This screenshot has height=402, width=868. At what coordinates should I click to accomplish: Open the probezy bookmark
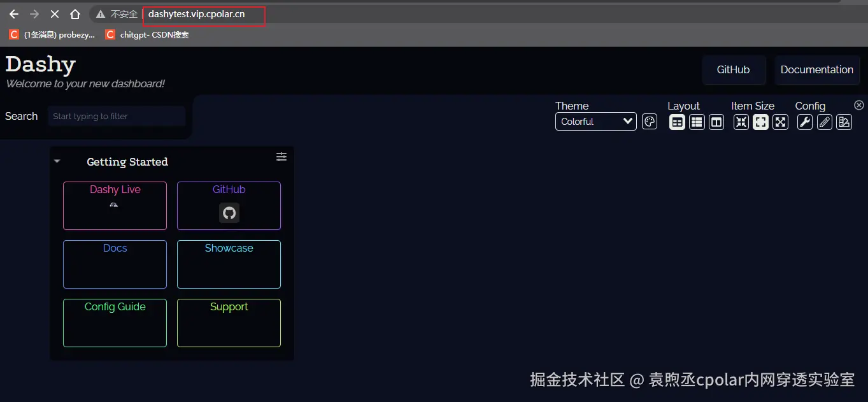click(x=52, y=35)
